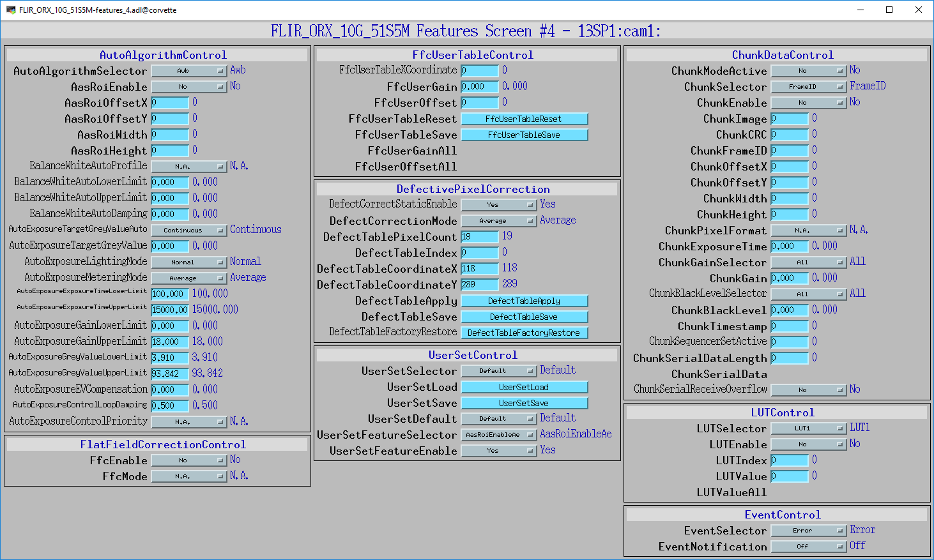Change AutoExposureLightingMode dropdown
The image size is (934, 560).
click(x=189, y=262)
